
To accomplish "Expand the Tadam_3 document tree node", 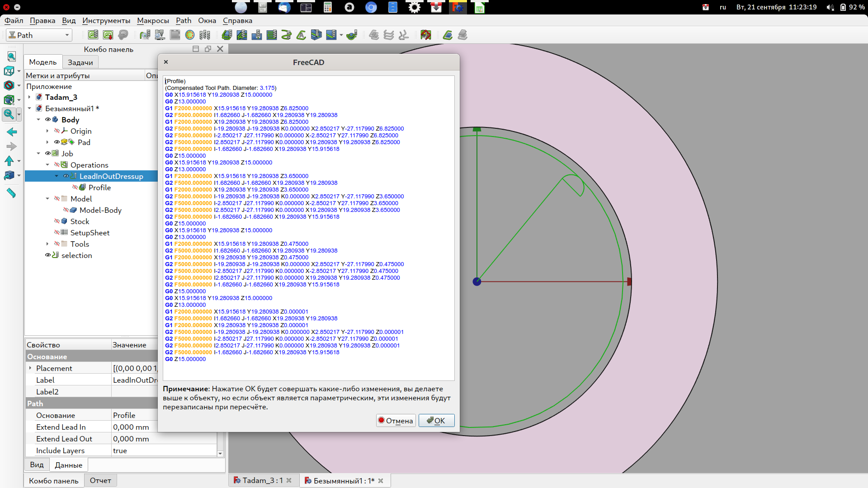I will [x=29, y=97].
